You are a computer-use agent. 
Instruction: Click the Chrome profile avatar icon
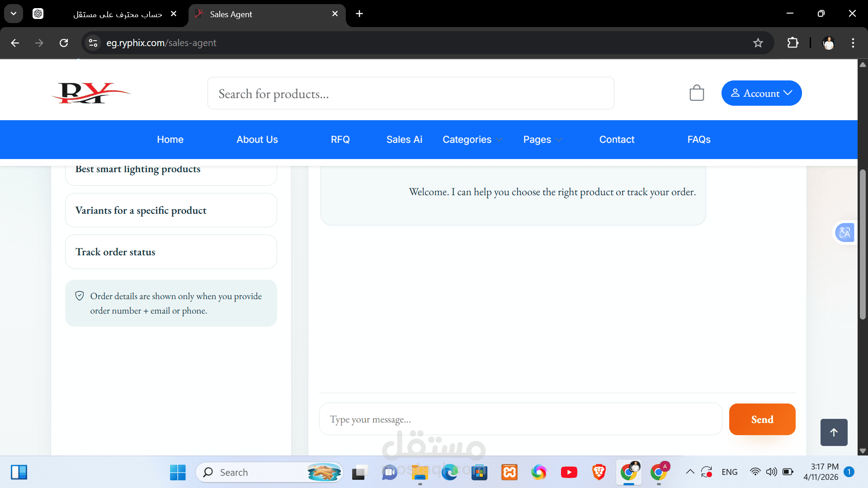point(828,43)
